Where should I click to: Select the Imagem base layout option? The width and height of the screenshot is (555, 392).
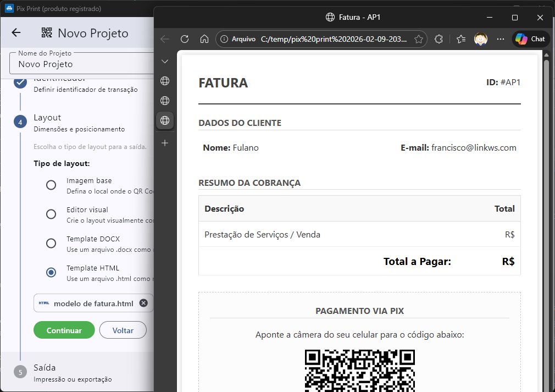[x=51, y=185]
